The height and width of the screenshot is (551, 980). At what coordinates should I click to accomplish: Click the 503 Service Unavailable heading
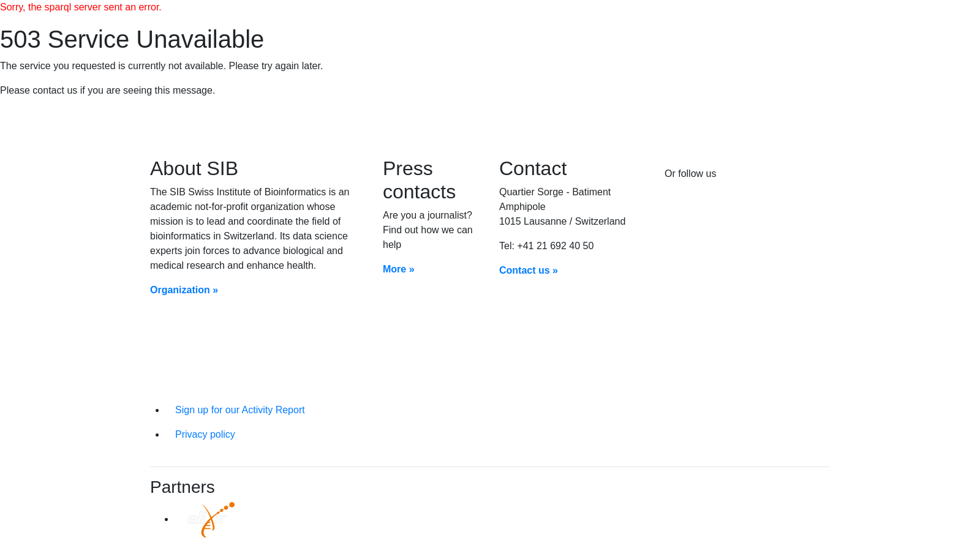tap(132, 40)
